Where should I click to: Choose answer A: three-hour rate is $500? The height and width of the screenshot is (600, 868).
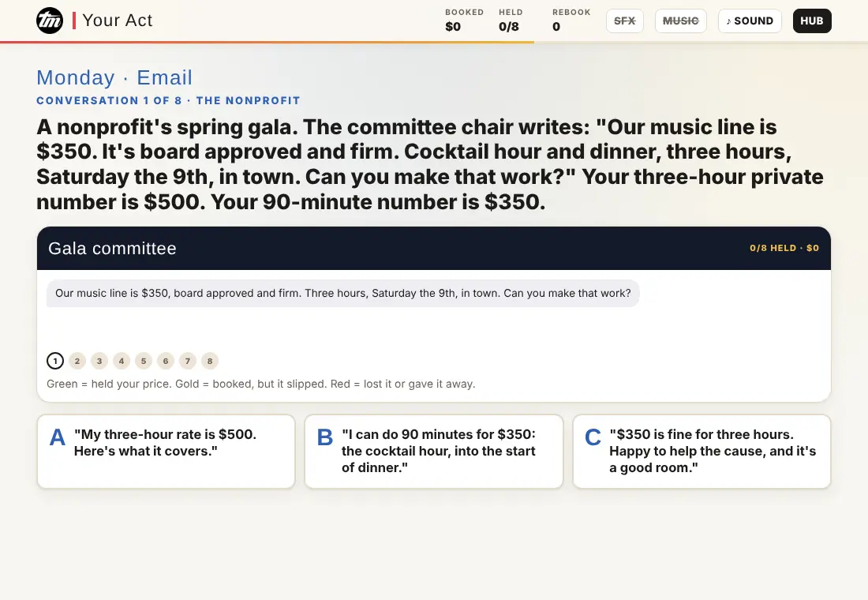(x=166, y=452)
